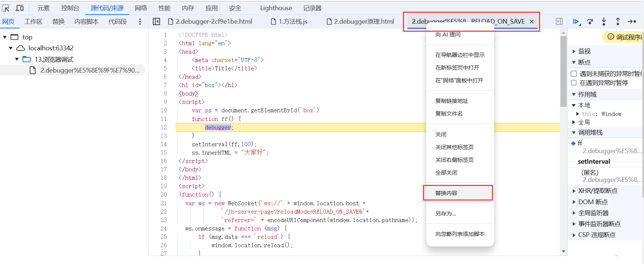Toggle the device toolbar icon

tap(20, 8)
